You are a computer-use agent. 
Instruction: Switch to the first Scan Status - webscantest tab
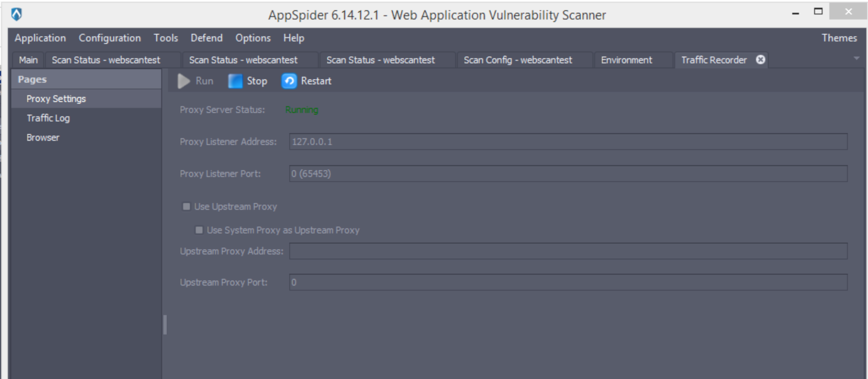pos(112,60)
